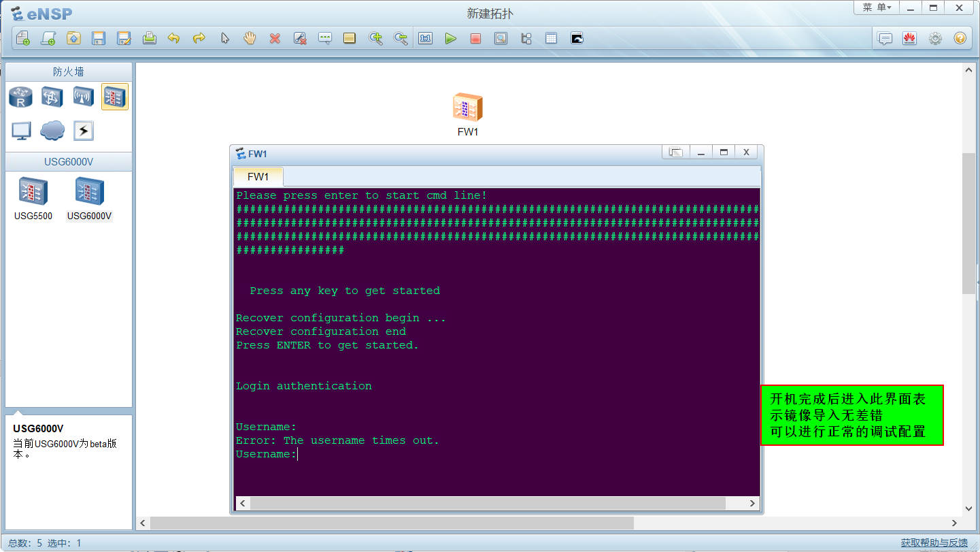Open the 获取帮助与反馈 link
Image resolution: width=980 pixels, height=552 pixels.
pyautogui.click(x=934, y=542)
